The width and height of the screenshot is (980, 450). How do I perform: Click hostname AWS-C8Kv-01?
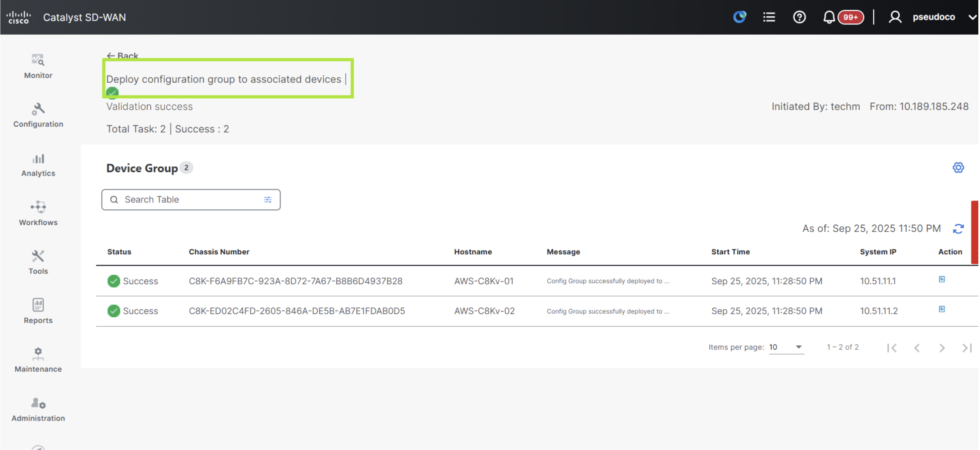click(484, 281)
